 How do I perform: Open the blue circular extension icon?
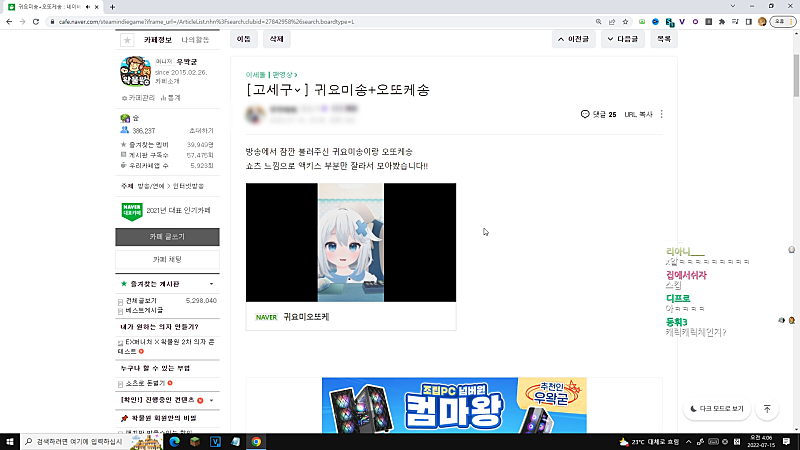click(x=656, y=22)
